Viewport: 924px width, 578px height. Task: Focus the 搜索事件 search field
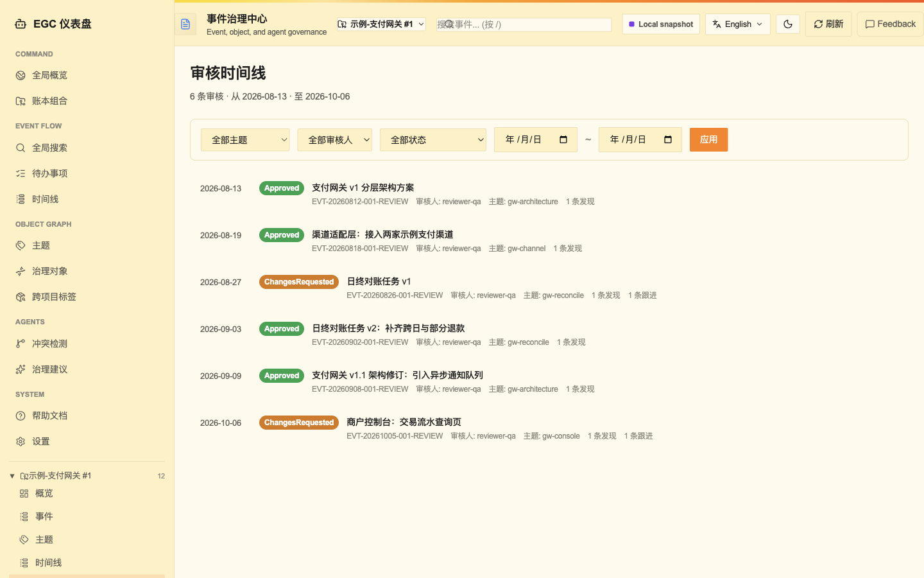click(x=524, y=24)
